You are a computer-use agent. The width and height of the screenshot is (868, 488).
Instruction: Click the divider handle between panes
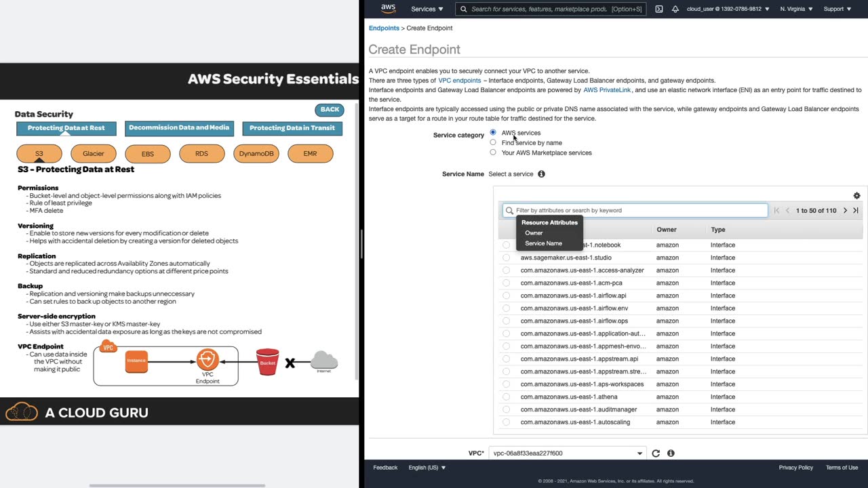(361, 244)
